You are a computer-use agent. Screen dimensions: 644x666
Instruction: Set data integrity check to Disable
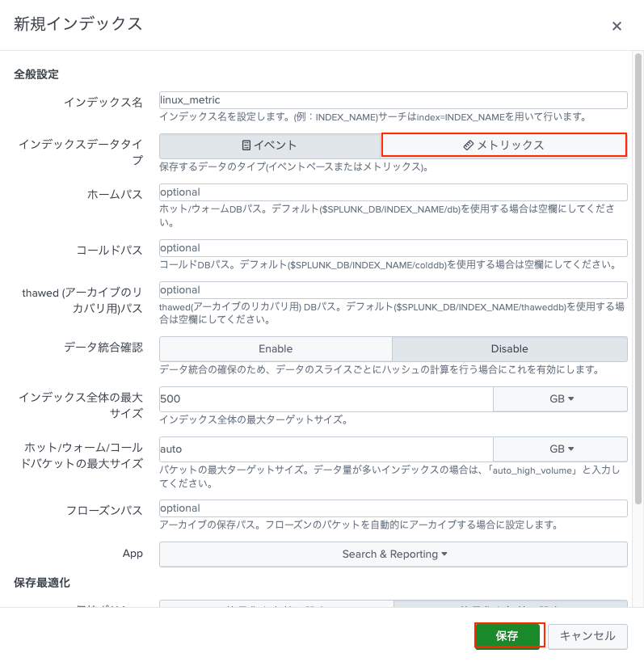[x=509, y=349]
